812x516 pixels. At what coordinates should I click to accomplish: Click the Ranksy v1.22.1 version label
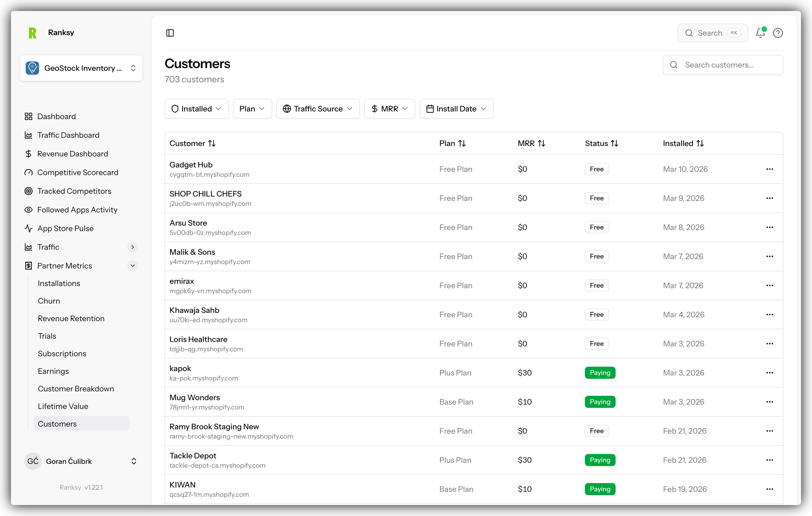81,487
